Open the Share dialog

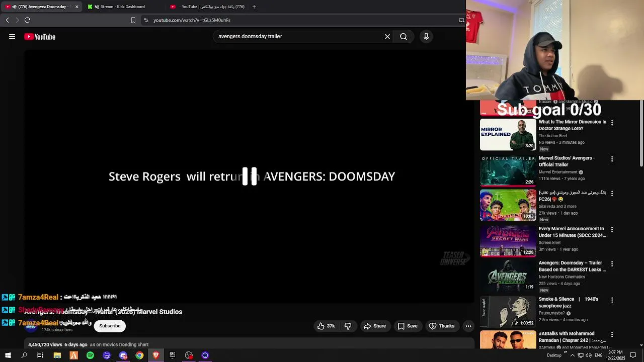coord(375,326)
